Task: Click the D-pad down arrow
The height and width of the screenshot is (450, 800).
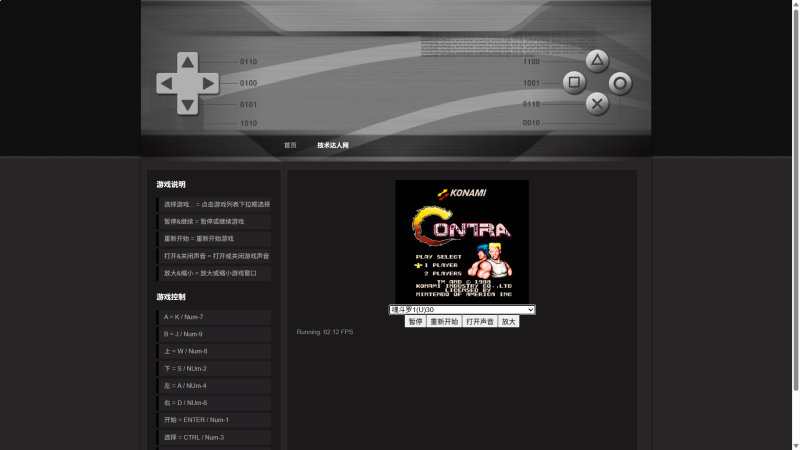Action: tap(187, 105)
